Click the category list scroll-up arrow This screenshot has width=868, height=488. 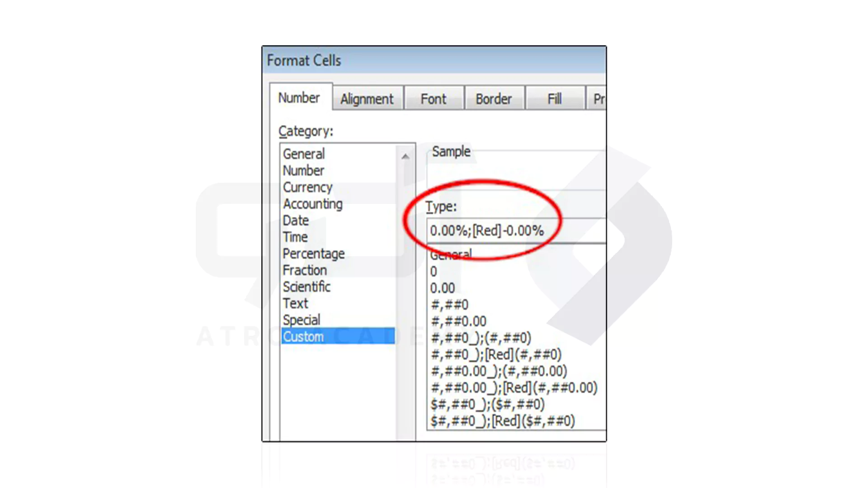coord(406,156)
